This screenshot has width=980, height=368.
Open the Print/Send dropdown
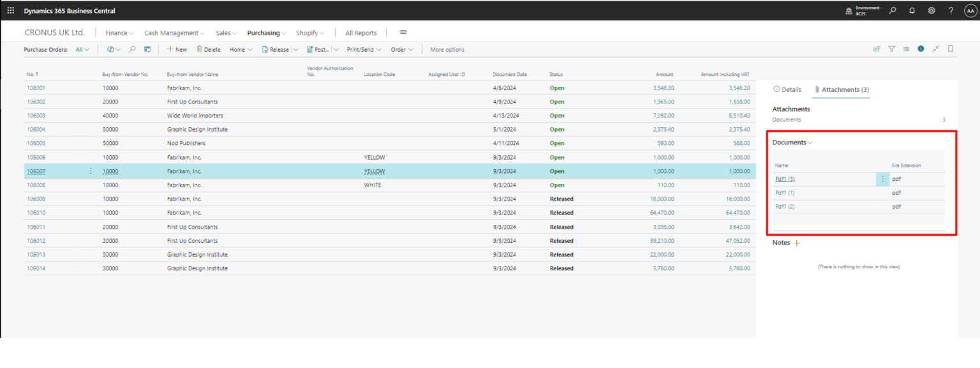[364, 49]
